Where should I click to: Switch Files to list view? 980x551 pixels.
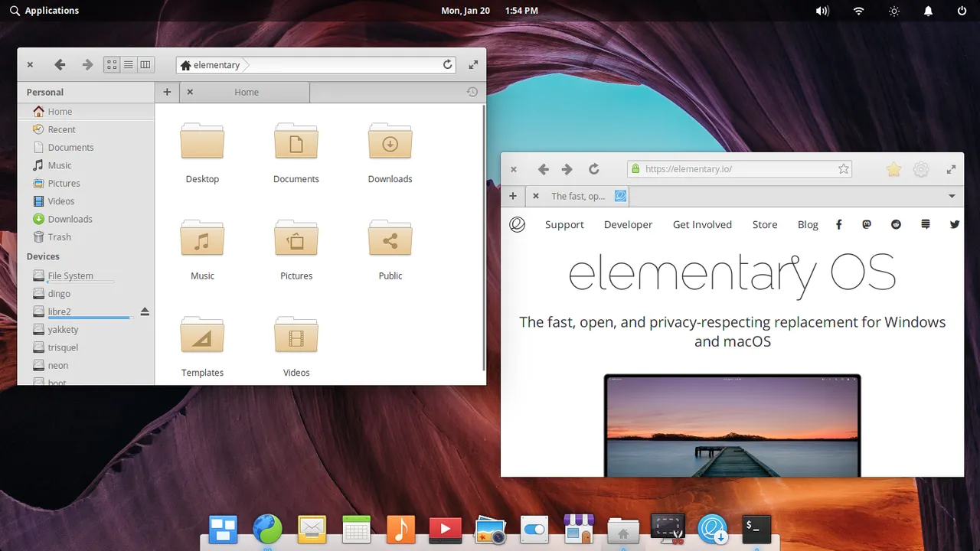click(129, 65)
